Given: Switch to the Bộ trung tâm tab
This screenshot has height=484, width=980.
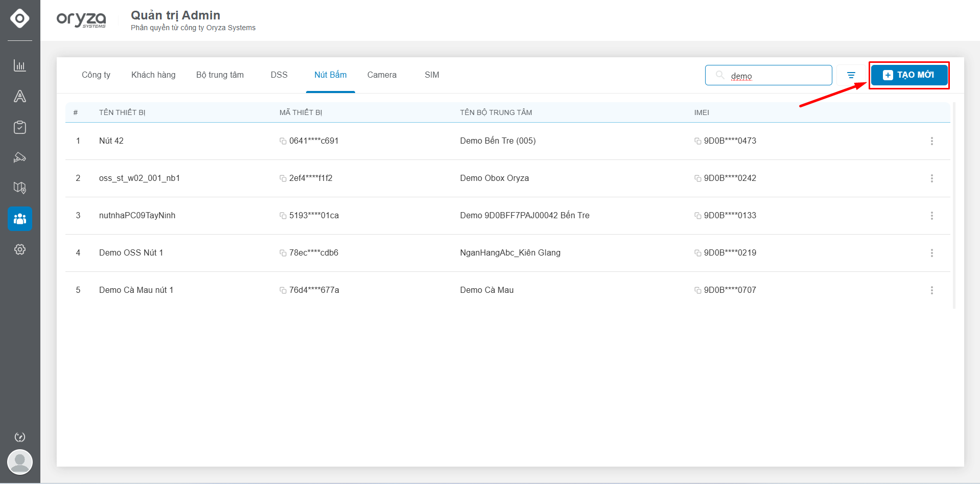Looking at the screenshot, I should coord(220,75).
